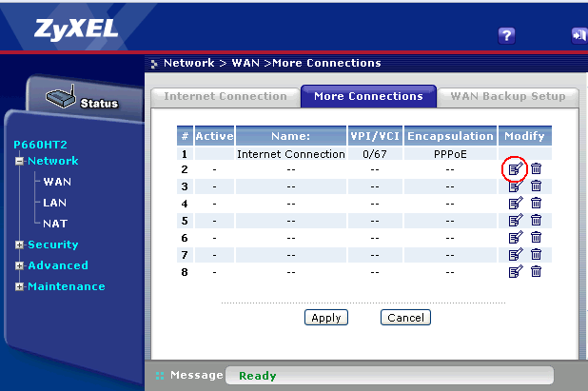Expand the Maintenance menu section
588x391 pixels.
19,287
